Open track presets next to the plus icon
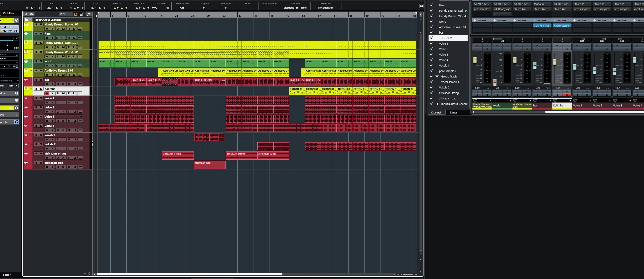 (x=32, y=14)
